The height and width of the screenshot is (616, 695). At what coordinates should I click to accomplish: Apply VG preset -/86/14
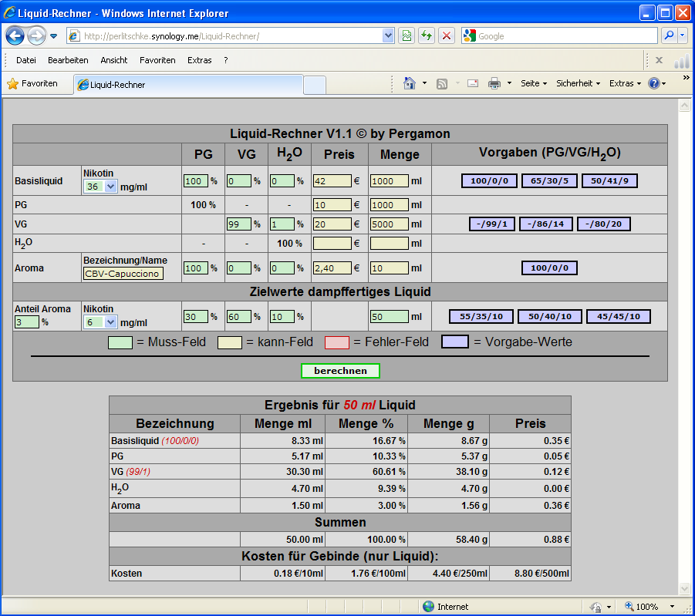pos(545,224)
